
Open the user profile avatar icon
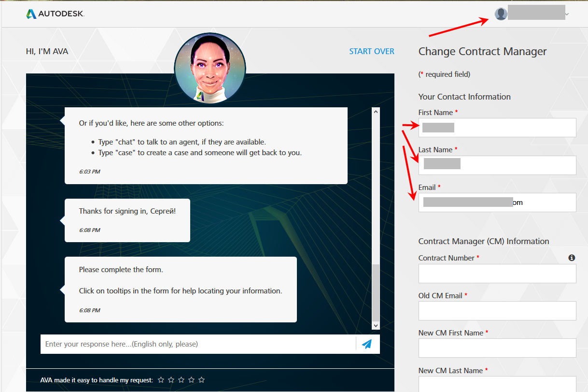tap(501, 14)
